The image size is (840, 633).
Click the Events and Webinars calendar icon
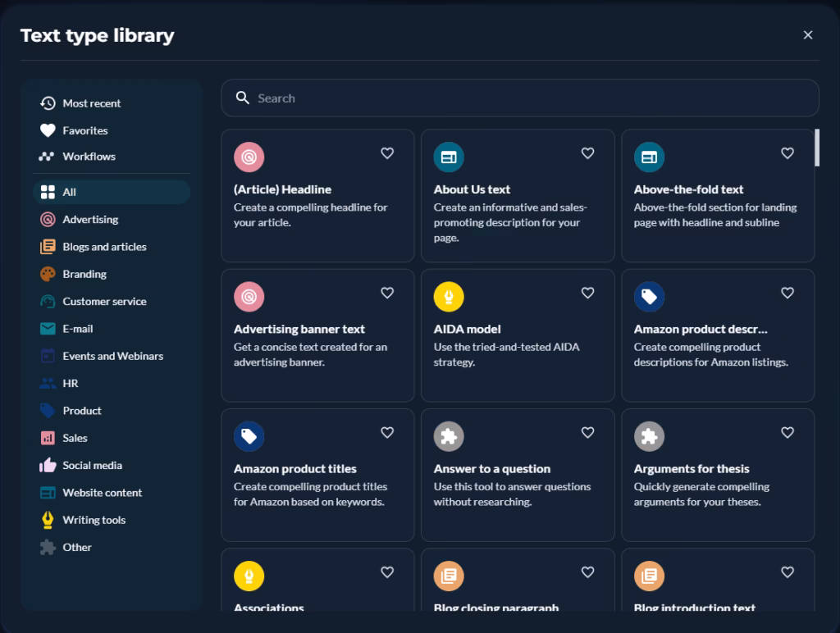tap(48, 356)
